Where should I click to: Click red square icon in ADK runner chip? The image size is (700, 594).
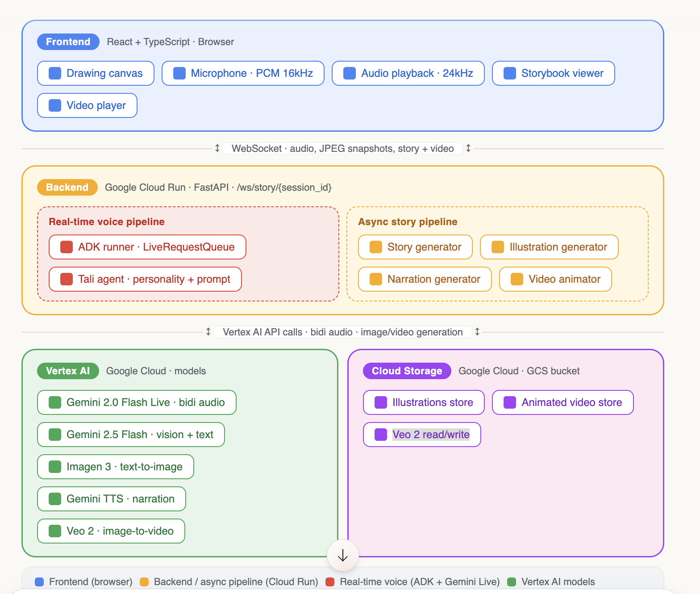[x=67, y=247]
